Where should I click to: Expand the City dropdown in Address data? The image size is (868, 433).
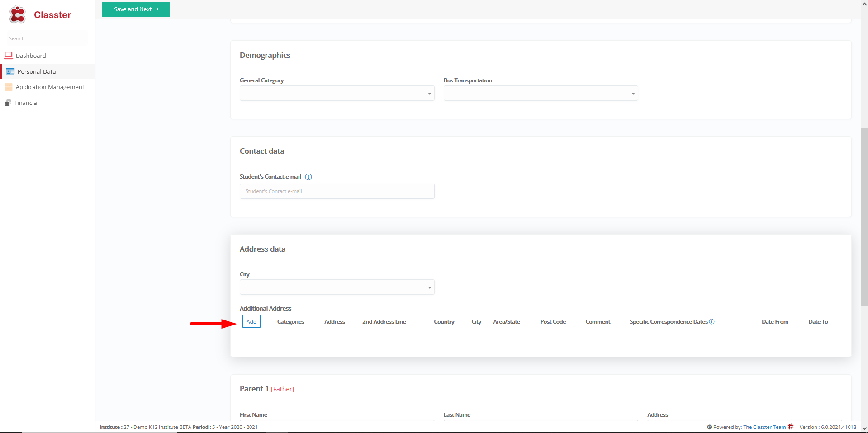point(337,287)
